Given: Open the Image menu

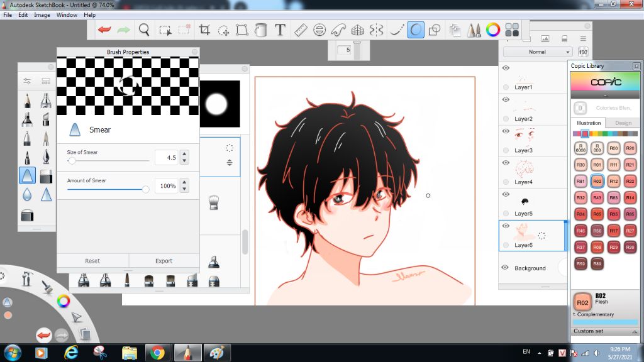Looking at the screenshot, I should pos(42,15).
